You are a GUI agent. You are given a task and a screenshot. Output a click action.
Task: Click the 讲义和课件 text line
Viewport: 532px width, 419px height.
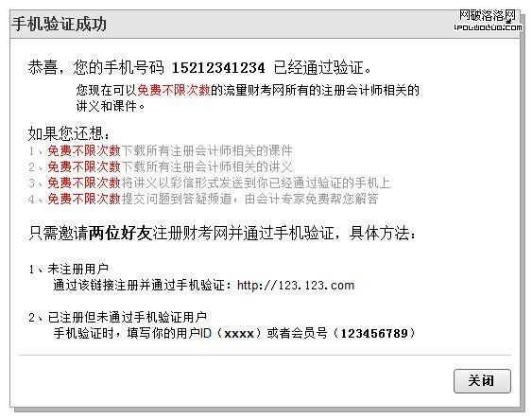click(111, 106)
